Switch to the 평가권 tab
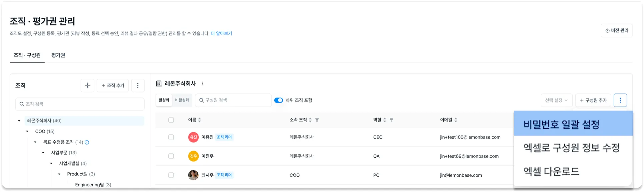 [58, 55]
